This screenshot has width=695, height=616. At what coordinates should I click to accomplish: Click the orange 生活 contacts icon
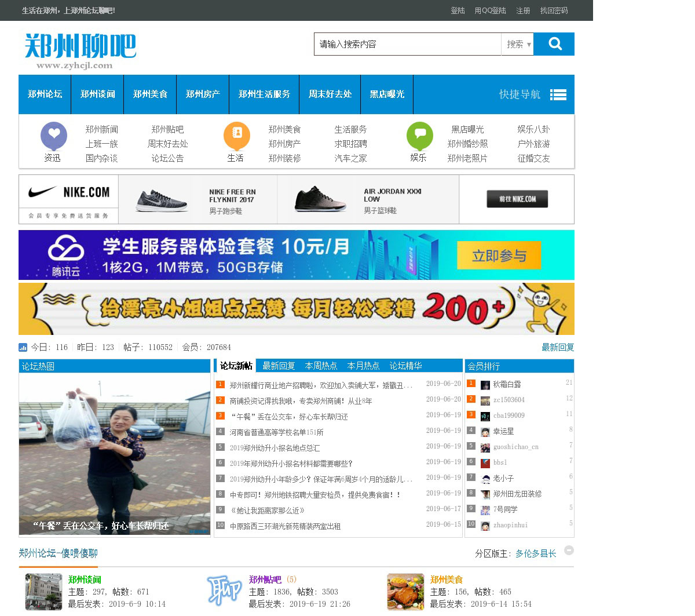tap(237, 135)
